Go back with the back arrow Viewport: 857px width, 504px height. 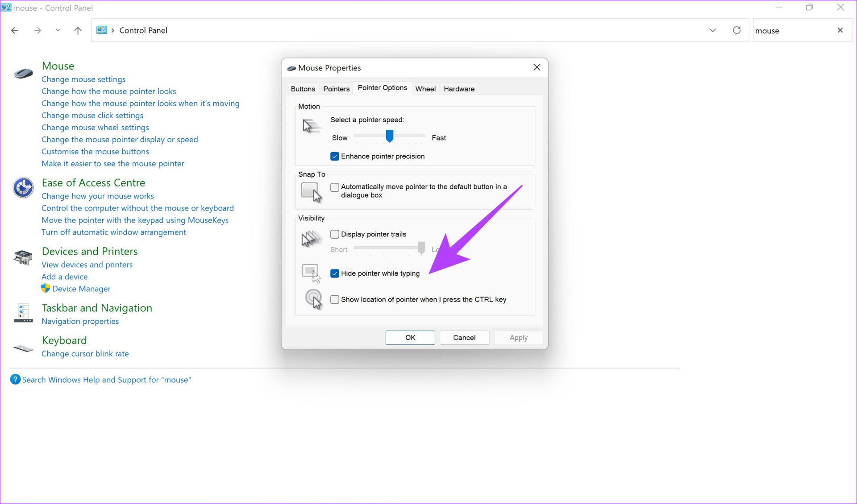[15, 30]
